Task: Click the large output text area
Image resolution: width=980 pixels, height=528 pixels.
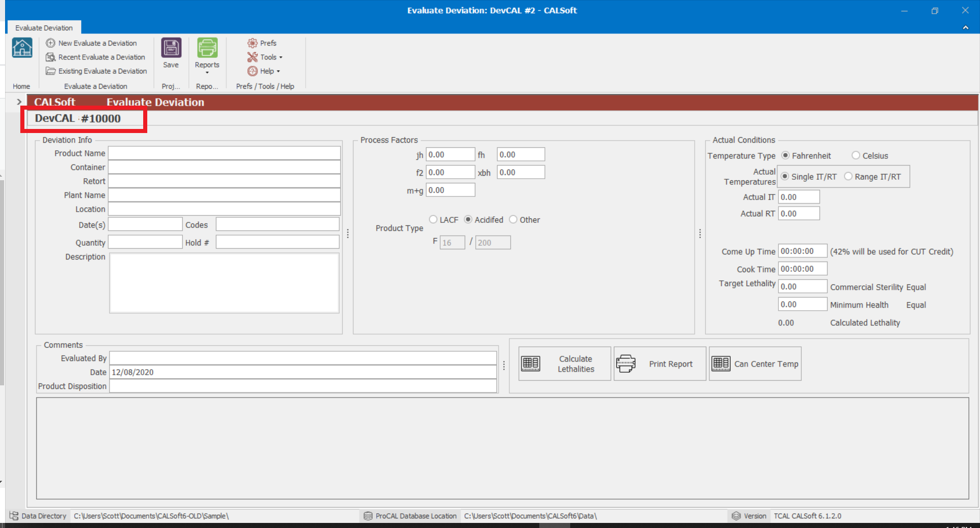Action: click(x=503, y=448)
